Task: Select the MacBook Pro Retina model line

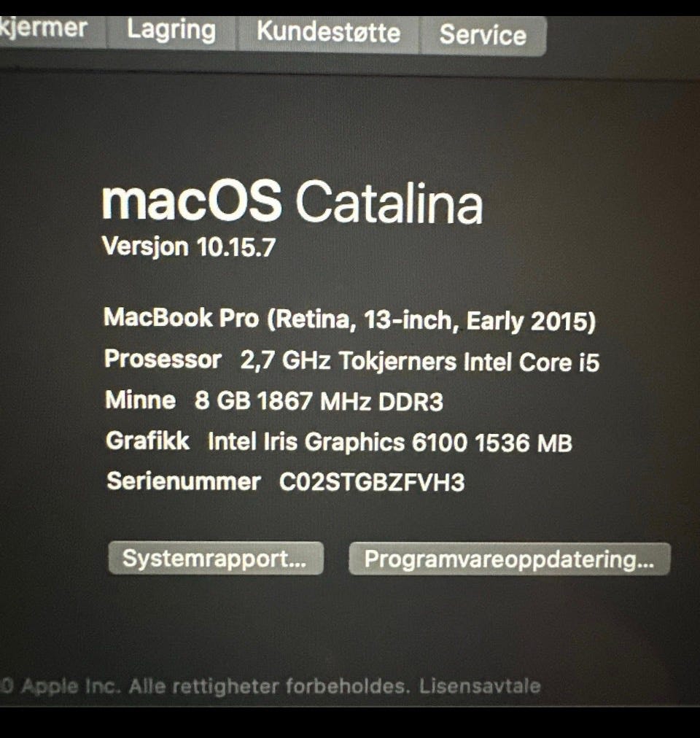Action: pos(349,319)
